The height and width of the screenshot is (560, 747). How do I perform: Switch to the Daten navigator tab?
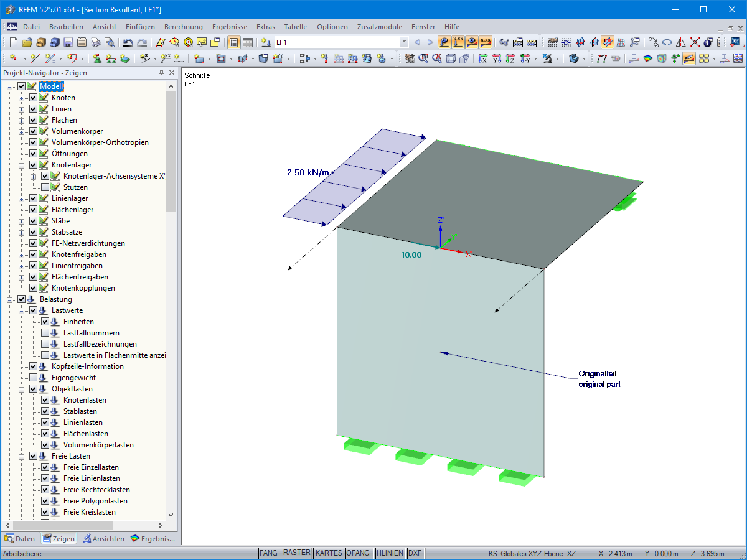[x=20, y=539]
